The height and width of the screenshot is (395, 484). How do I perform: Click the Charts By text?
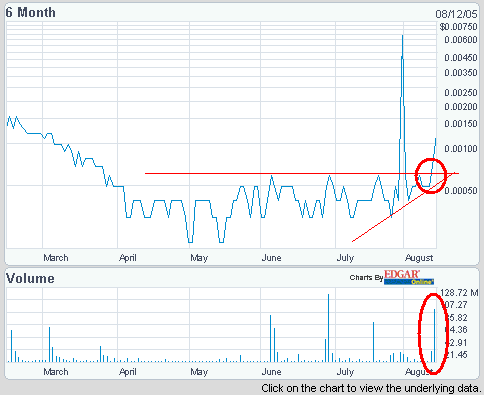tap(366, 278)
